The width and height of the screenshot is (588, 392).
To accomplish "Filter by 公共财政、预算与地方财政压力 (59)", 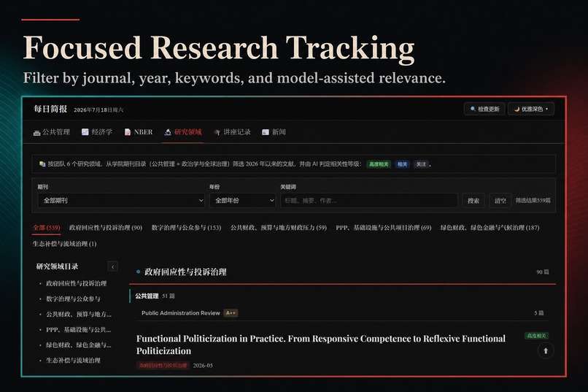I will click(279, 228).
